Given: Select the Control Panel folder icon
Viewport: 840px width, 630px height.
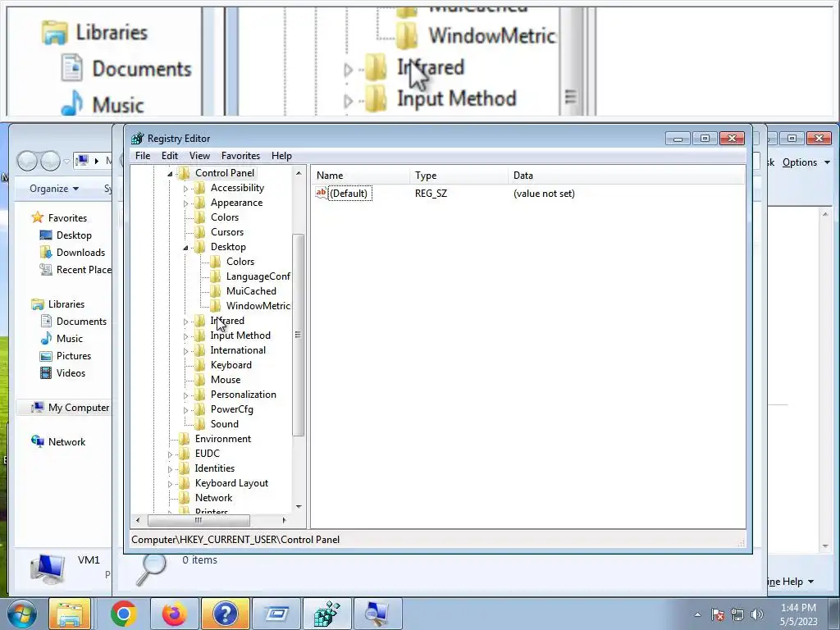Looking at the screenshot, I should tap(184, 172).
